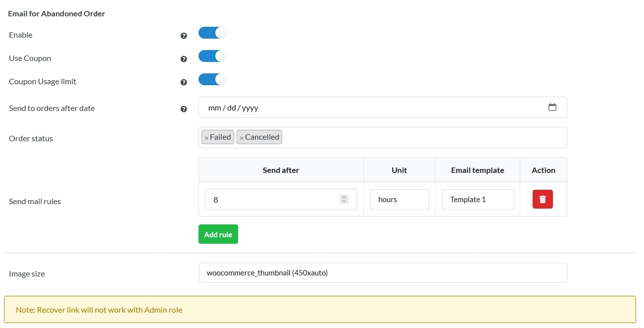Disable the Use Coupon switch

(212, 56)
